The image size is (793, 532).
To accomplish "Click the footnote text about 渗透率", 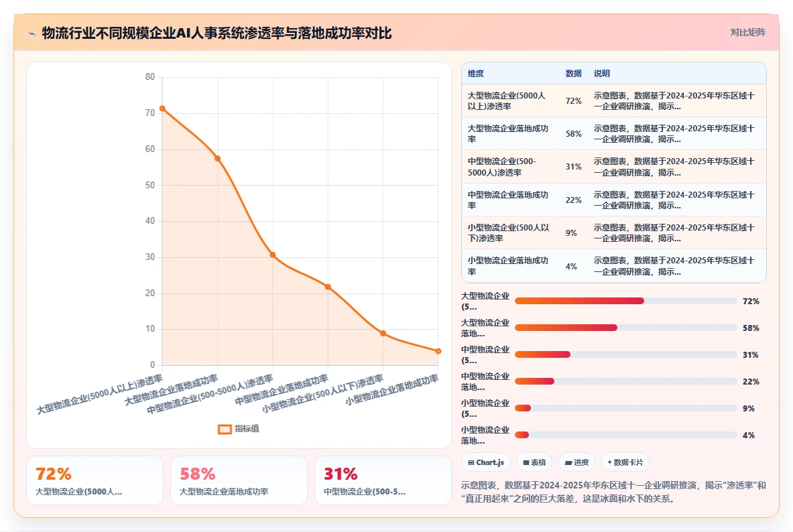I will [x=613, y=492].
